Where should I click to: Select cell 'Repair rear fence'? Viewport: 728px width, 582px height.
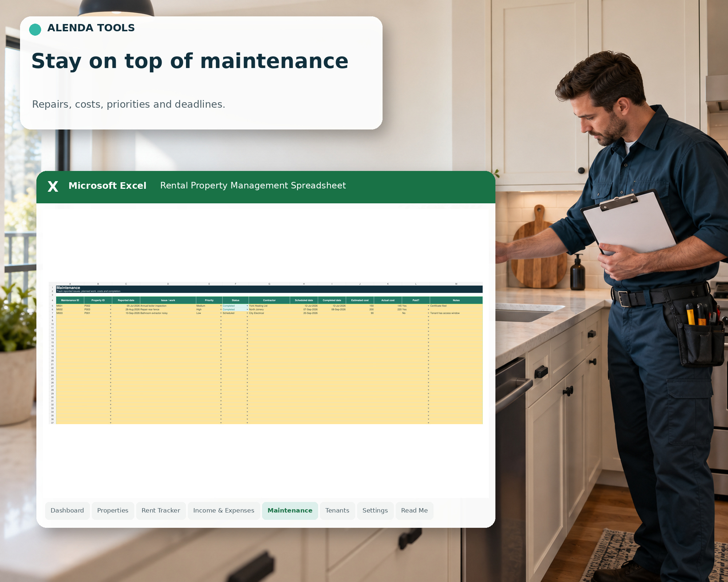pos(168,310)
